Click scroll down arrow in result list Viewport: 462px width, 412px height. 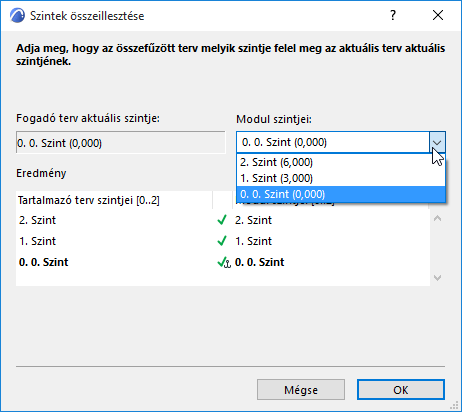pyautogui.click(x=437, y=278)
